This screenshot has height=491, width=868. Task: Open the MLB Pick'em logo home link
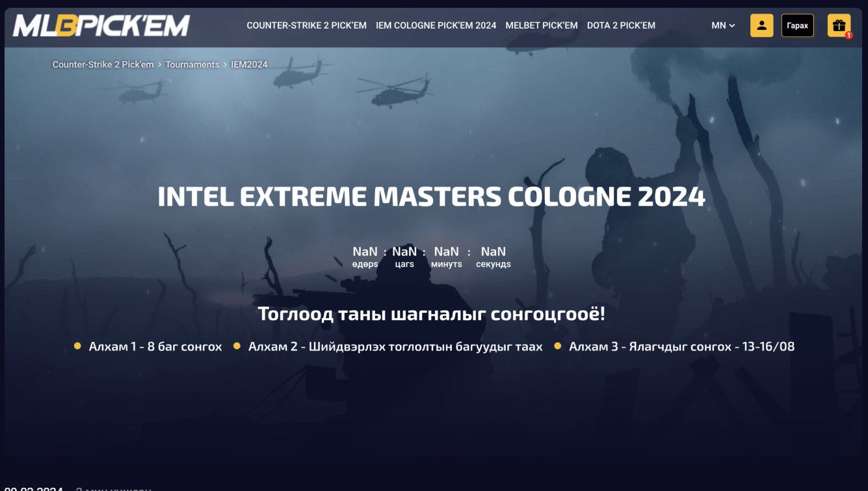click(x=101, y=25)
